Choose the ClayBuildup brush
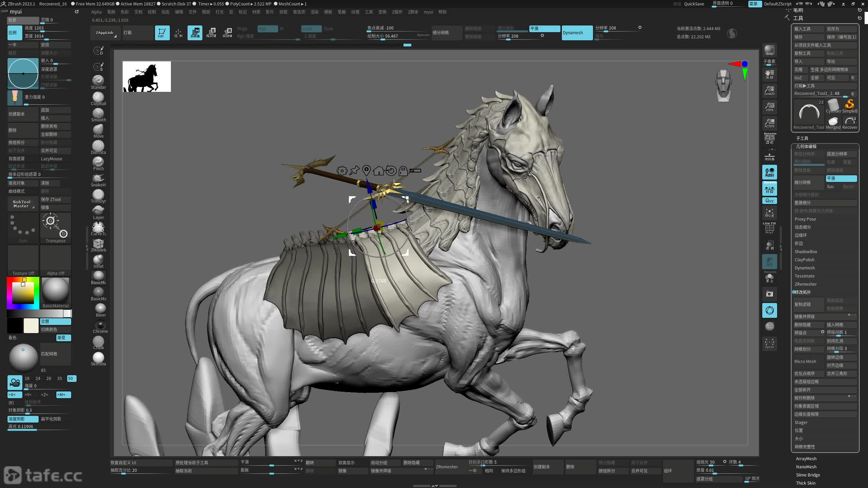Image resolution: width=868 pixels, height=488 pixels. tap(98, 99)
